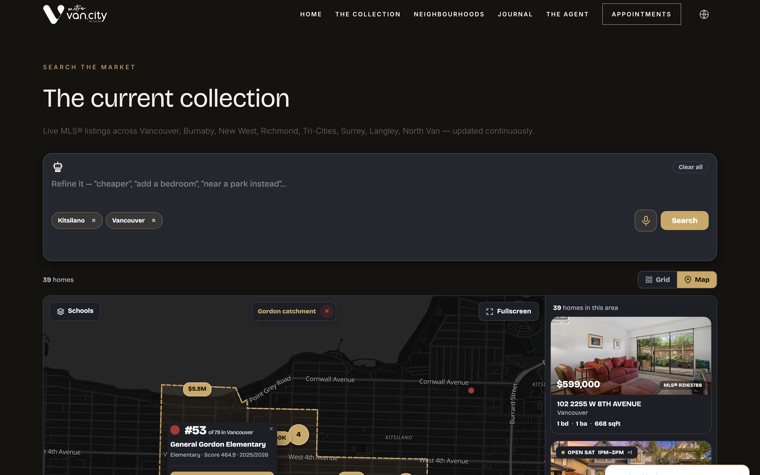Remove the Kitsilano filter chip
The width and height of the screenshot is (760, 475).
(x=94, y=221)
